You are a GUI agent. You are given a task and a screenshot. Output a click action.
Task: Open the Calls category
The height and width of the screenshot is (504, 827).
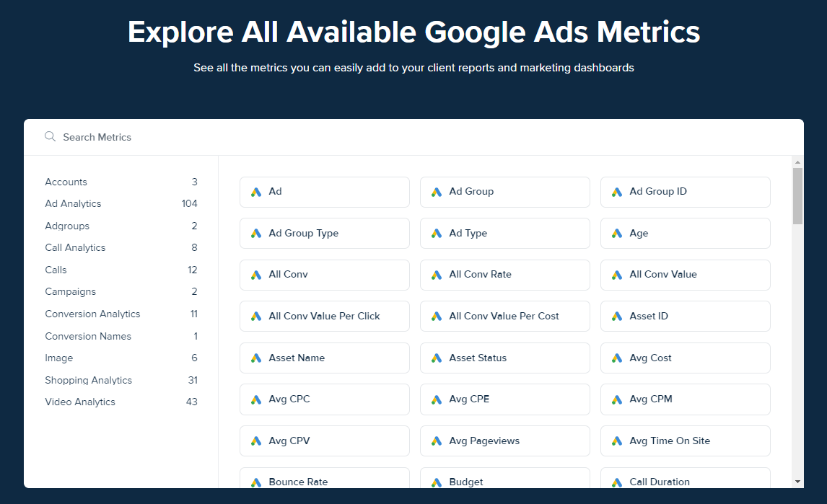point(121,270)
